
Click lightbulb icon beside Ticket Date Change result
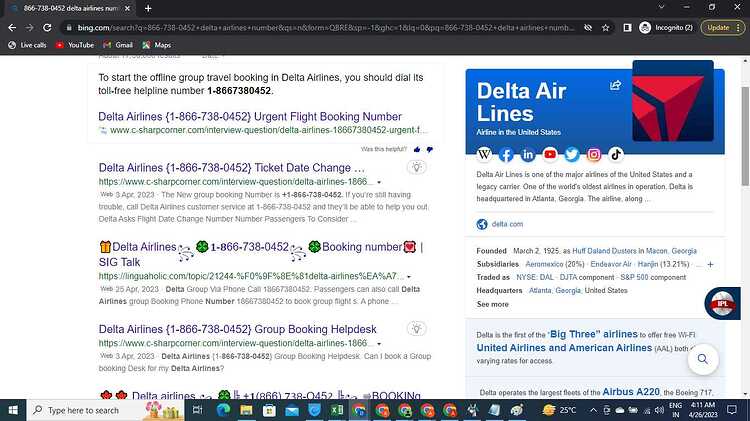click(417, 167)
